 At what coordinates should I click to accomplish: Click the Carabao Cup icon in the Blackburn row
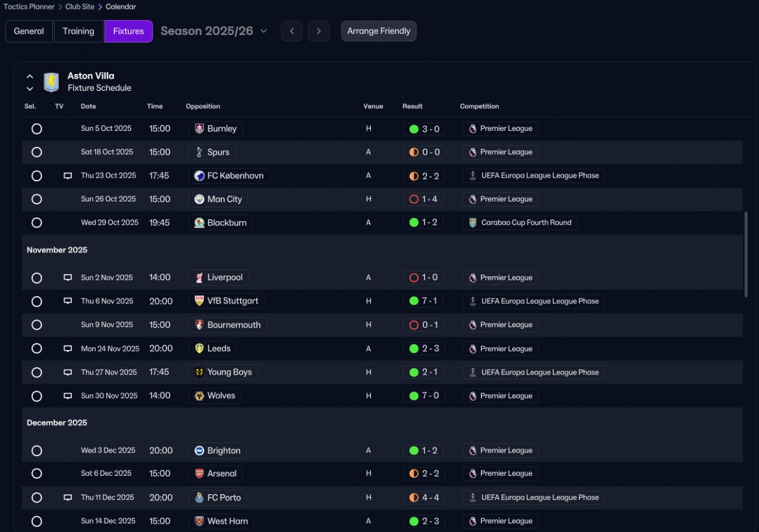473,223
